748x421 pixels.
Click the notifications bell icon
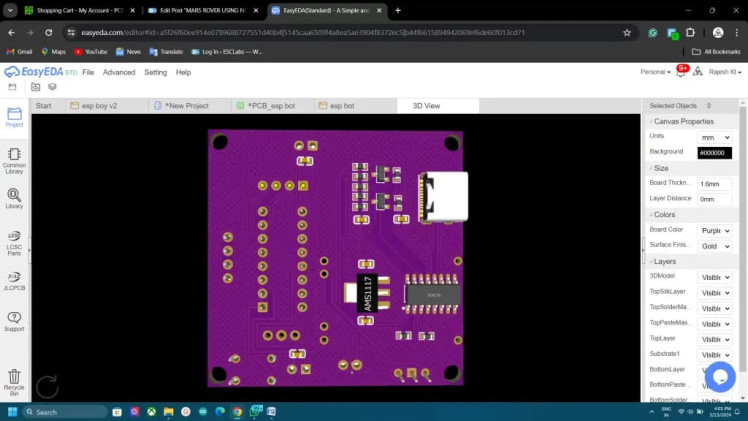point(682,72)
